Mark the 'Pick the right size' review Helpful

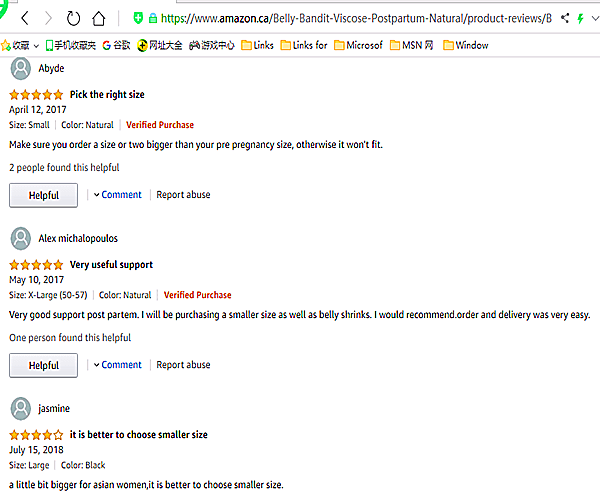click(44, 195)
